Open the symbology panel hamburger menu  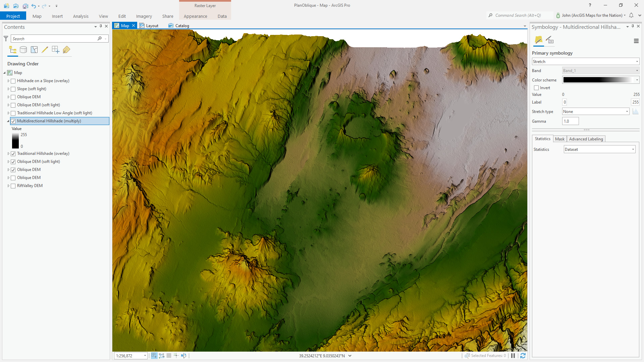(x=636, y=41)
